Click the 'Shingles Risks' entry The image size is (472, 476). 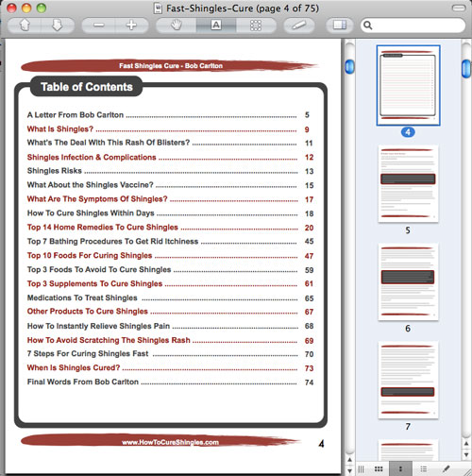pyautogui.click(x=55, y=171)
